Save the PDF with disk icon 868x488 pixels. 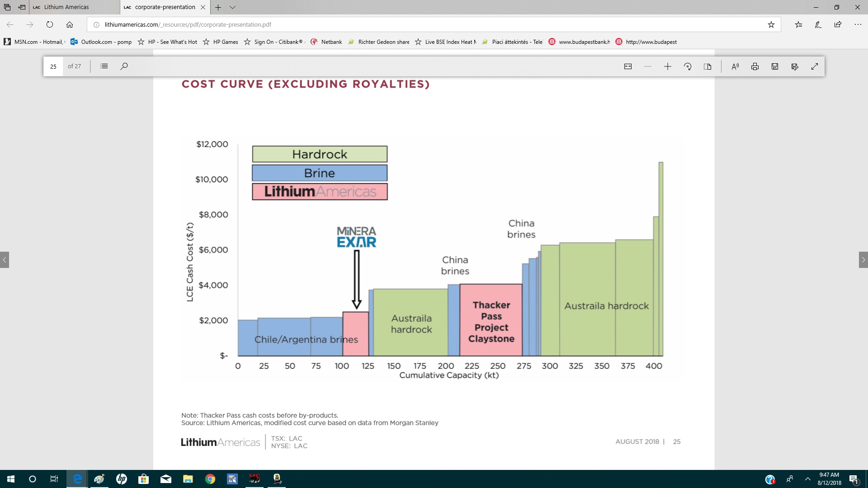(x=775, y=66)
